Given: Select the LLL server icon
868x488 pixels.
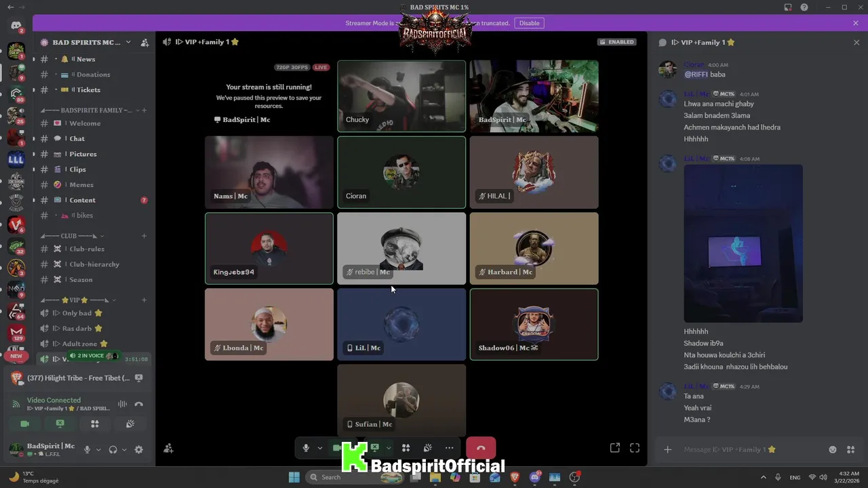Looking at the screenshot, I should (x=16, y=160).
